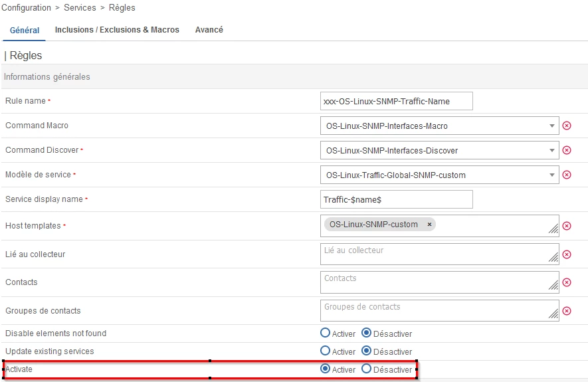Clear the Modèle de service selection
588x382 pixels.
coord(567,175)
